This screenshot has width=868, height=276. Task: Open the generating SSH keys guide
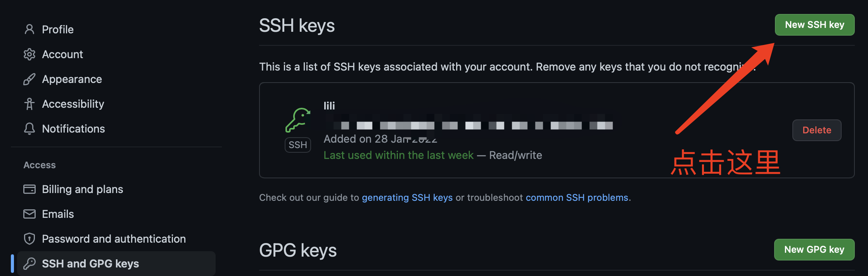tap(407, 198)
